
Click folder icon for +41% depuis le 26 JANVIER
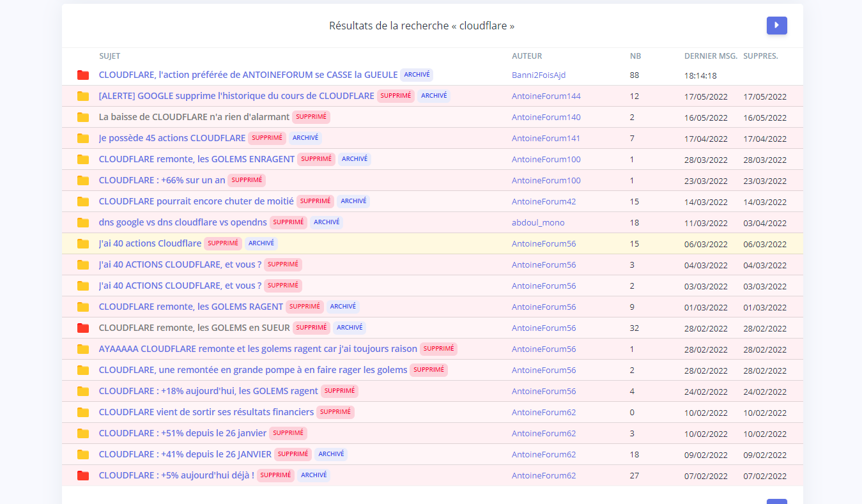coord(83,455)
